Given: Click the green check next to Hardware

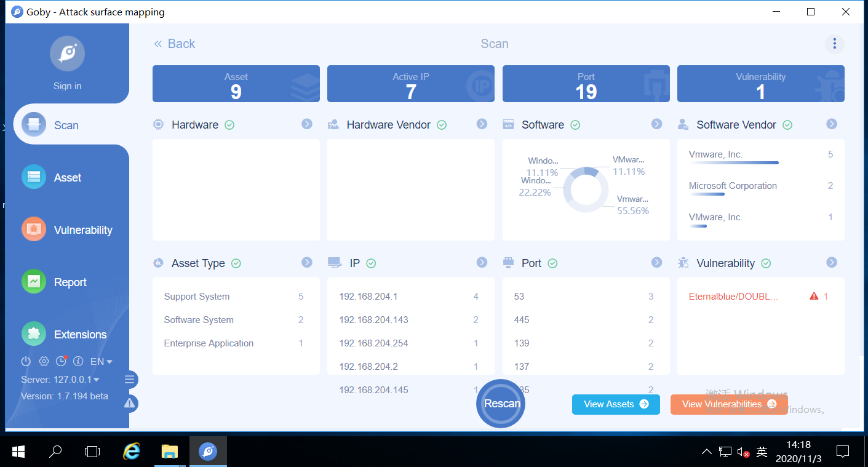Looking at the screenshot, I should coord(229,125).
